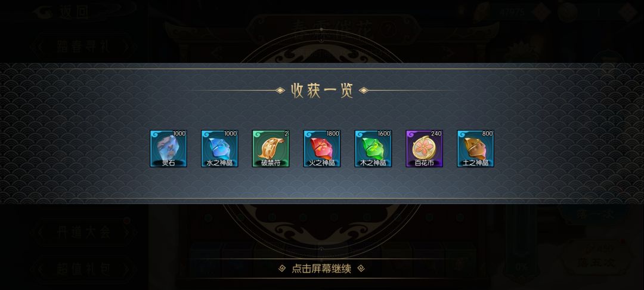Select the 超值礼包 tab
This screenshot has width=644, height=290.
point(84,269)
